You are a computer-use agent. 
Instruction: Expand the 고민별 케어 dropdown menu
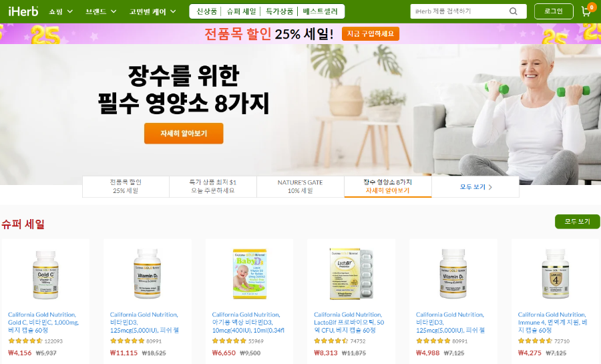click(x=152, y=11)
